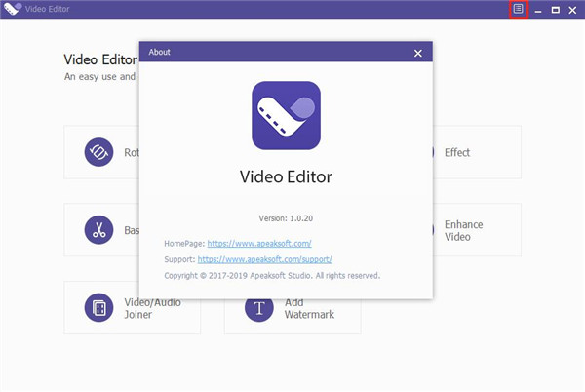Click the app logo in title bar
The height and width of the screenshot is (392, 585).
point(13,9)
